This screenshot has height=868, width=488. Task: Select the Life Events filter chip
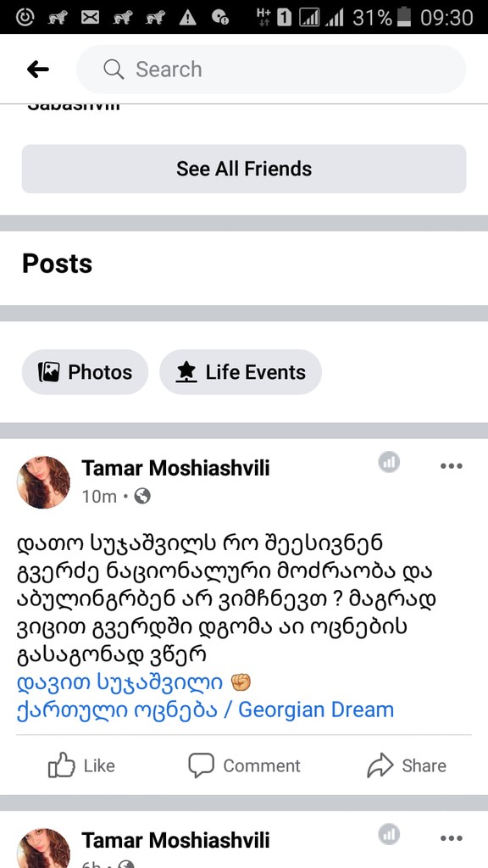point(241,371)
